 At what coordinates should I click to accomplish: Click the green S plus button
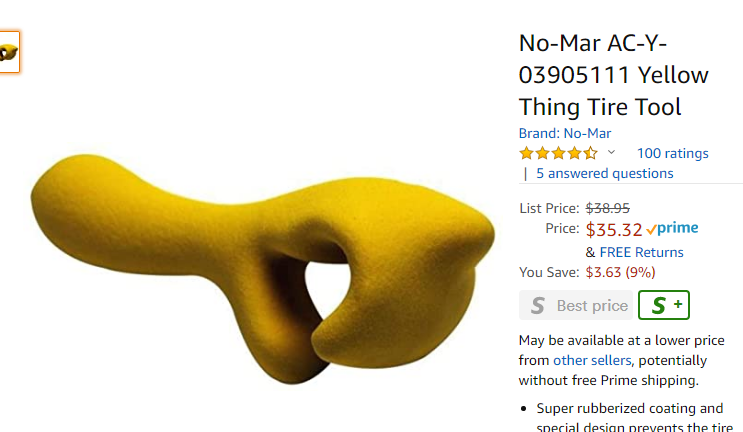[x=664, y=305]
